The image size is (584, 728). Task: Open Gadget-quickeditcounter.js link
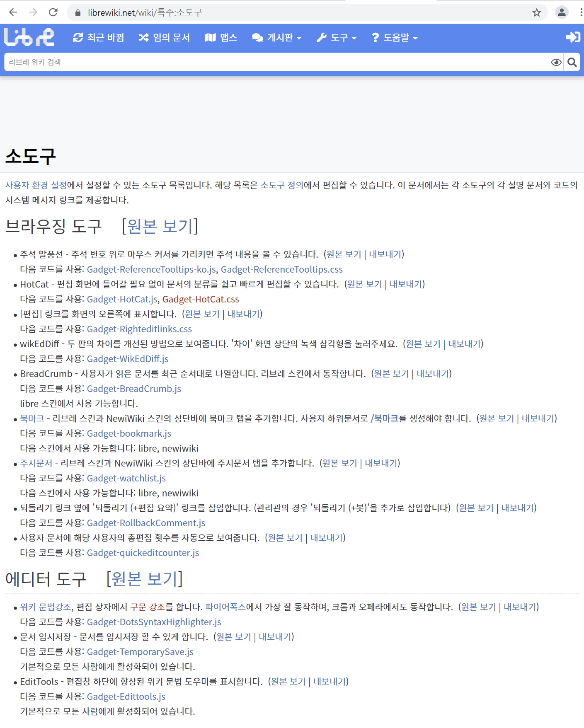143,553
